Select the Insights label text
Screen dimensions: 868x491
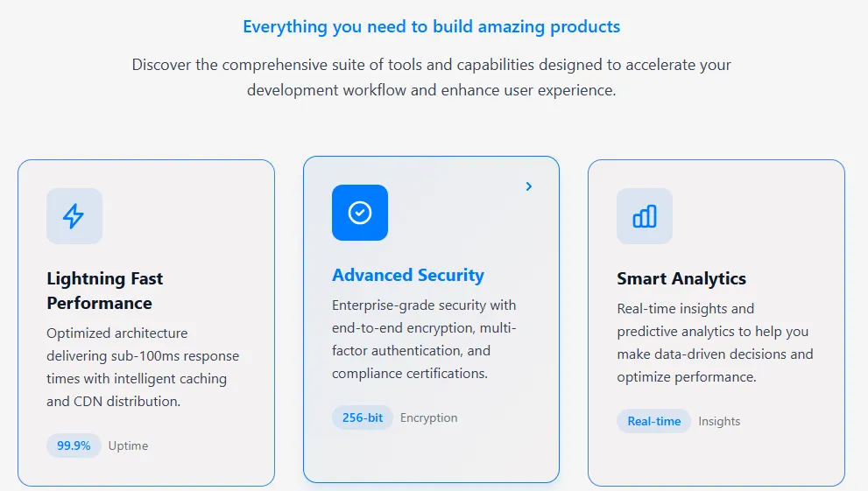click(719, 421)
